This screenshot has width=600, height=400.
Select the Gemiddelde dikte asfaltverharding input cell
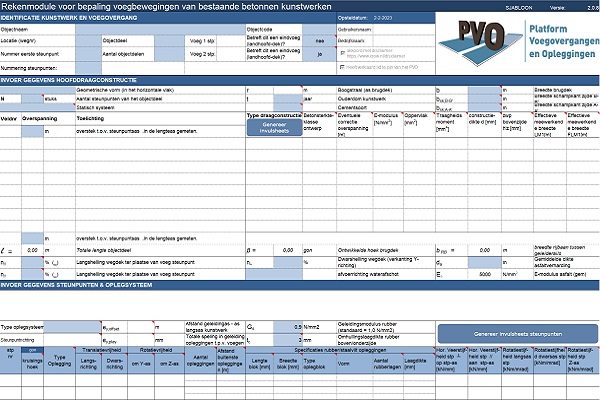pyautogui.click(x=484, y=262)
